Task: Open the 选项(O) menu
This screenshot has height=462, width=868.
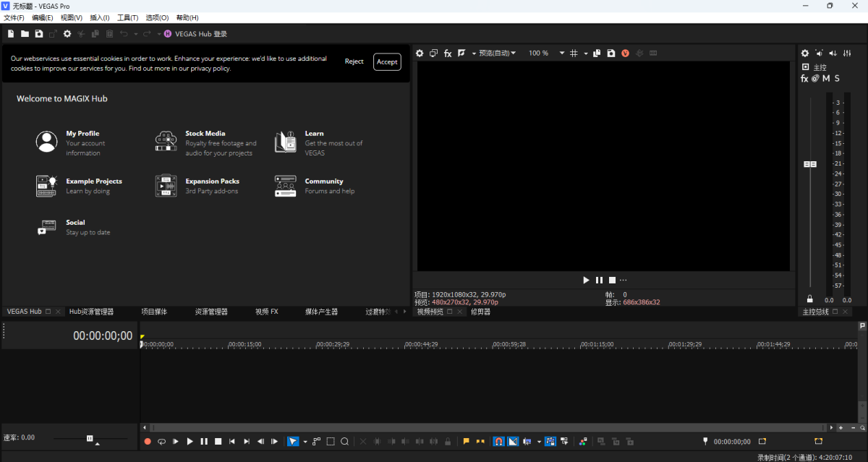Action: point(157,17)
